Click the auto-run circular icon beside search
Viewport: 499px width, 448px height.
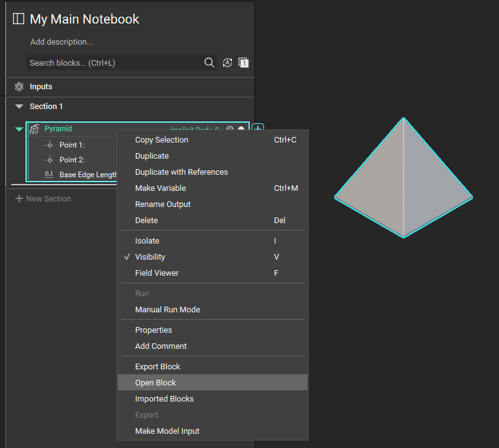pos(227,63)
